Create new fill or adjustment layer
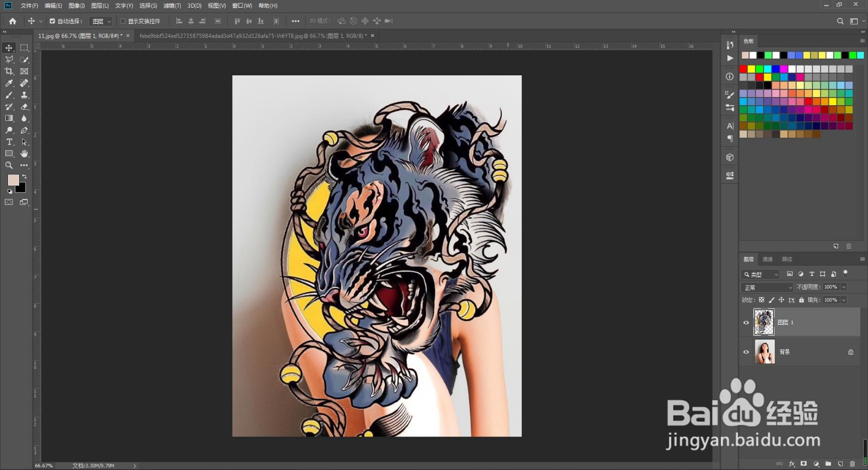This screenshot has width=868, height=470. [816, 464]
